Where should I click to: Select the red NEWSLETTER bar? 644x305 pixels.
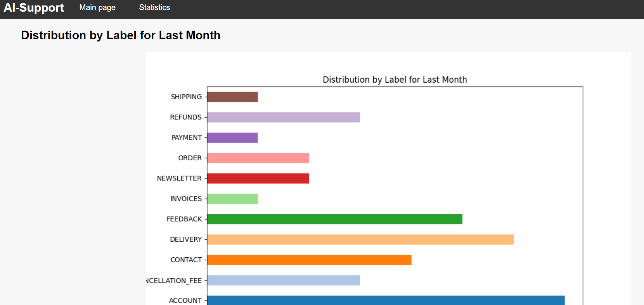tap(258, 178)
